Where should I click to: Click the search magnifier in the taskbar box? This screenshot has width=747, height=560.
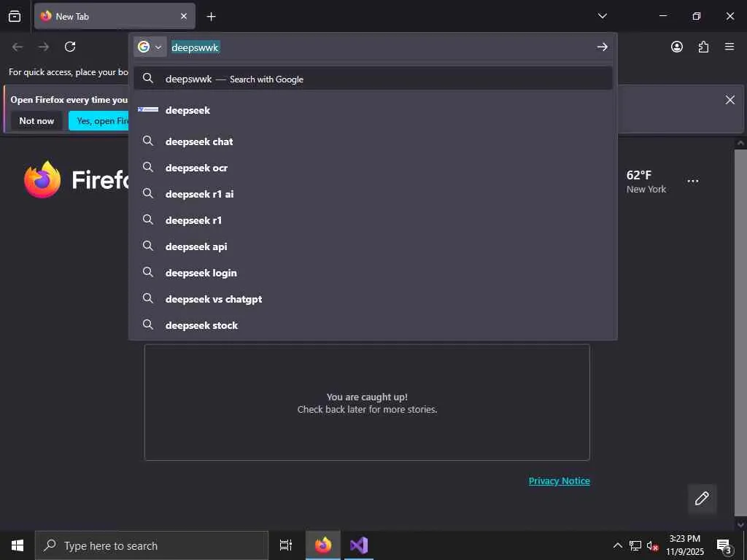[x=50, y=545]
